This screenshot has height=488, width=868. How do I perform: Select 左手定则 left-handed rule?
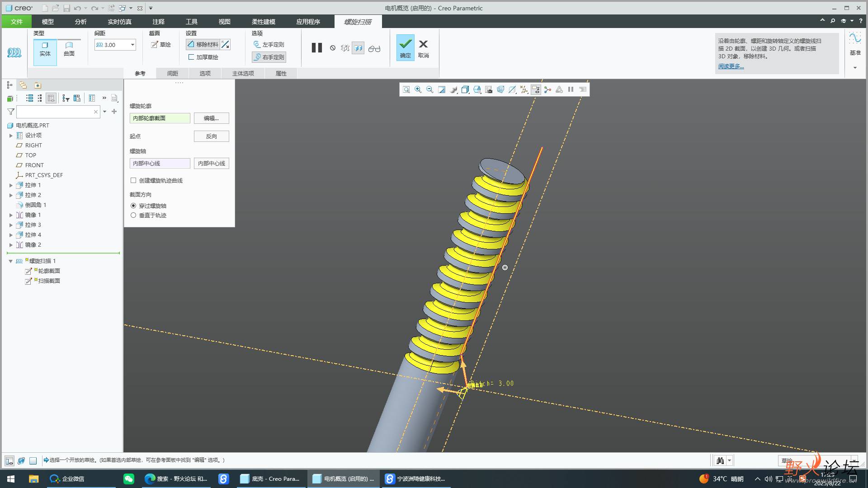[269, 44]
